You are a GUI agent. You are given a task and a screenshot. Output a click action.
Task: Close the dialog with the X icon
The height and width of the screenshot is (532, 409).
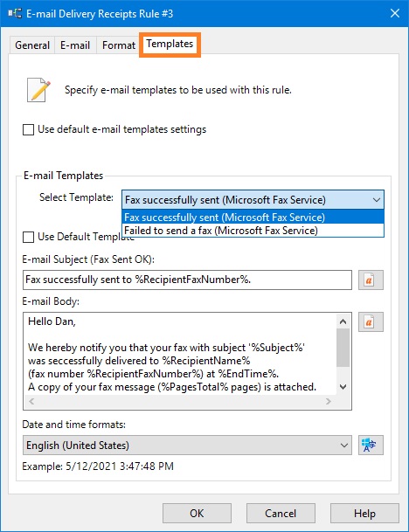(x=395, y=14)
